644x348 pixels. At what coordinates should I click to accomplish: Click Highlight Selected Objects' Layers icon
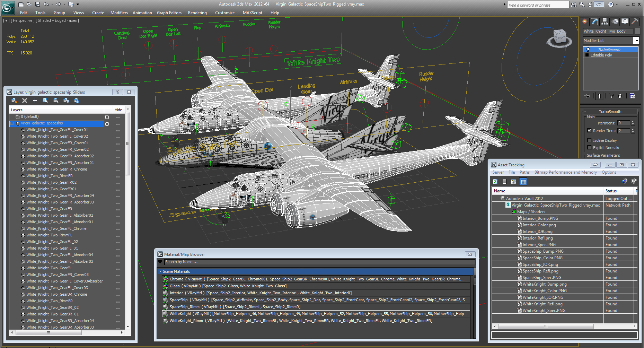[56, 101]
